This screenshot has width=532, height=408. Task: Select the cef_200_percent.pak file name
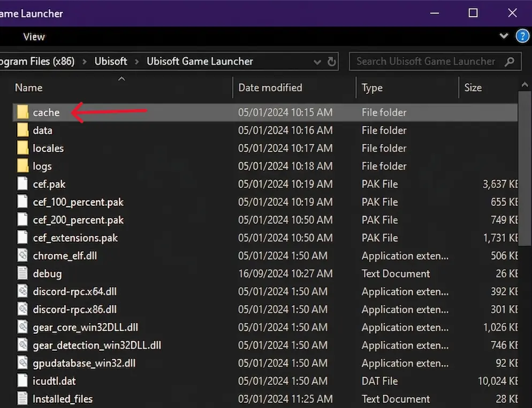(78, 220)
